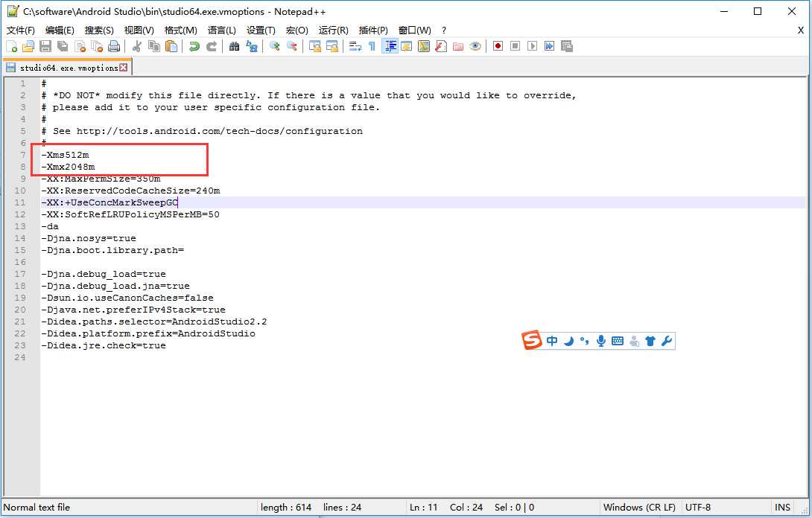This screenshot has width=812, height=518.
Task: Open the 格式(M) menu
Action: pyautogui.click(x=181, y=30)
